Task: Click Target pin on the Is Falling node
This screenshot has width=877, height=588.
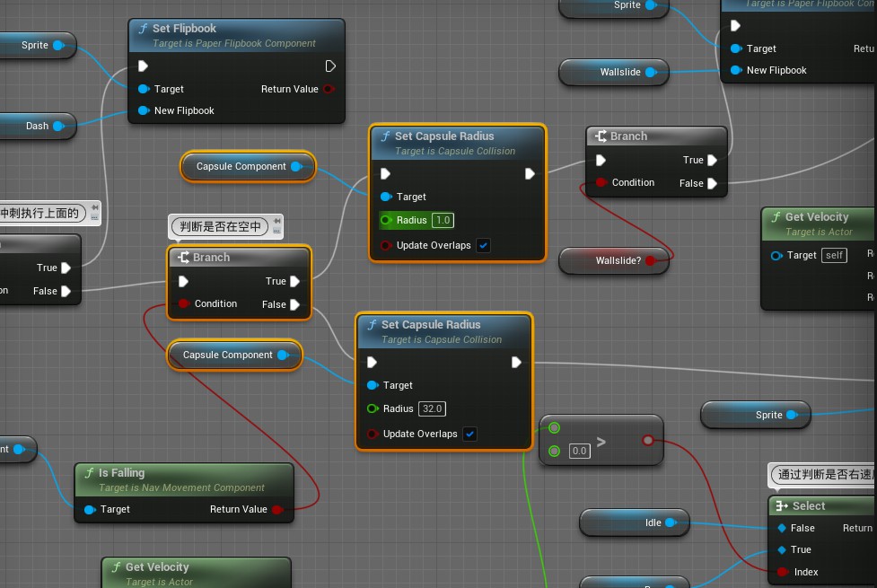Action: (90, 509)
